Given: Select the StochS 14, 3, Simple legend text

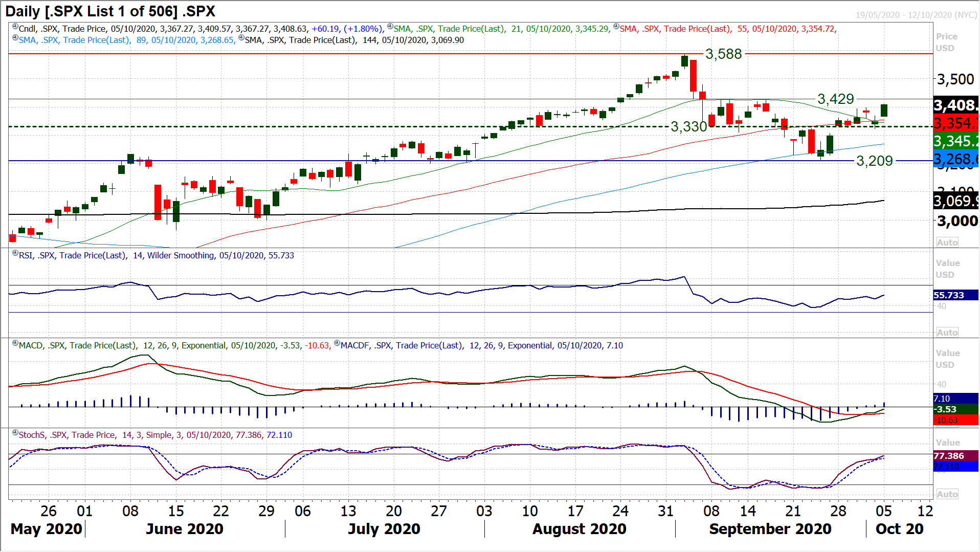Looking at the screenshot, I should click(155, 435).
